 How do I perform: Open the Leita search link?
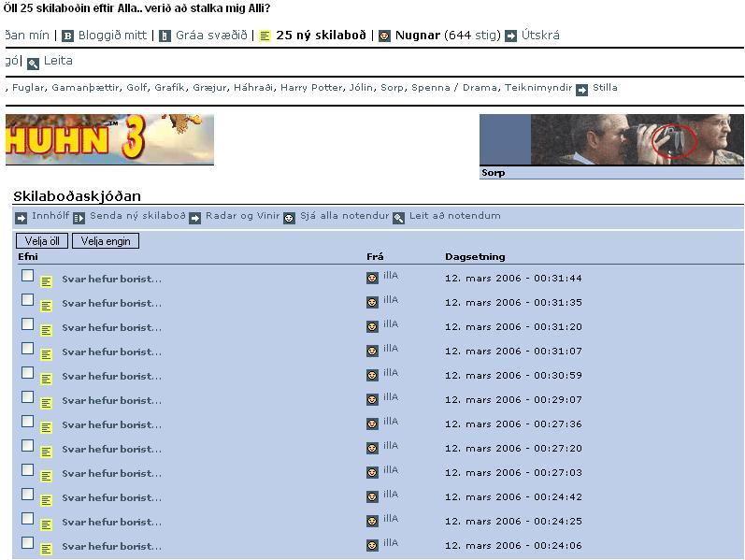click(x=58, y=61)
